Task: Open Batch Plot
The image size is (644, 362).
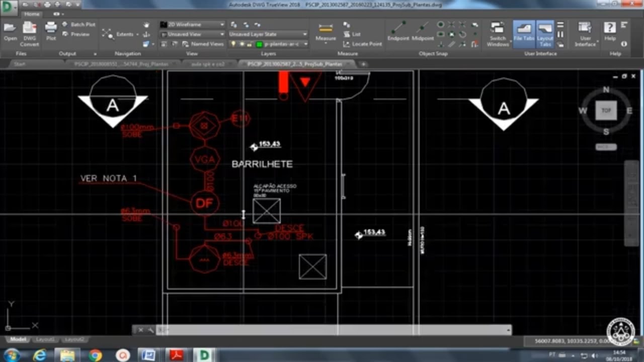Action: point(79,24)
